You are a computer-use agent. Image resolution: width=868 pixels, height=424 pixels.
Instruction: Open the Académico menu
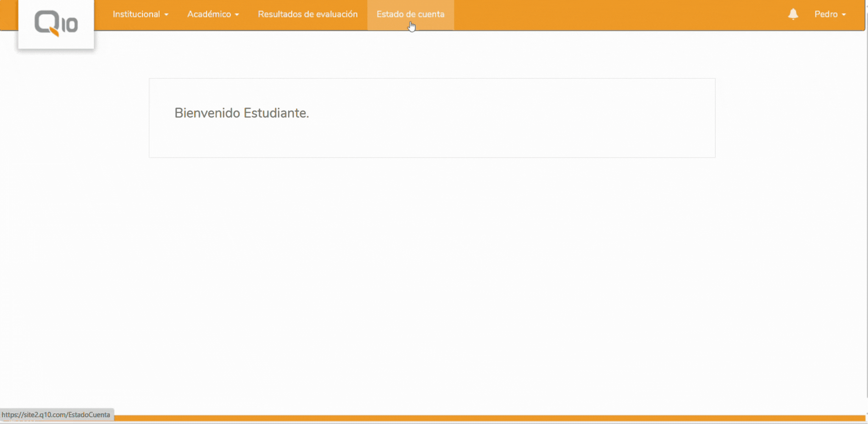pyautogui.click(x=209, y=14)
